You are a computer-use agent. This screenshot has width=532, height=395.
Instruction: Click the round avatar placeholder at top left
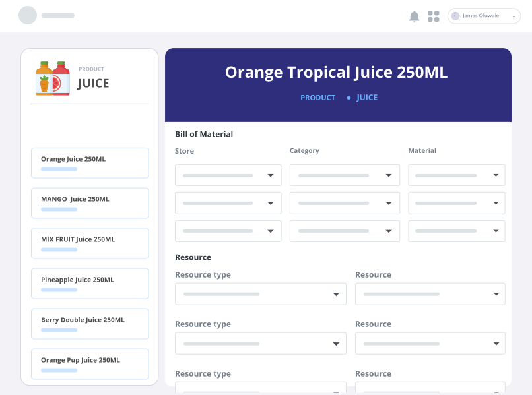click(28, 15)
